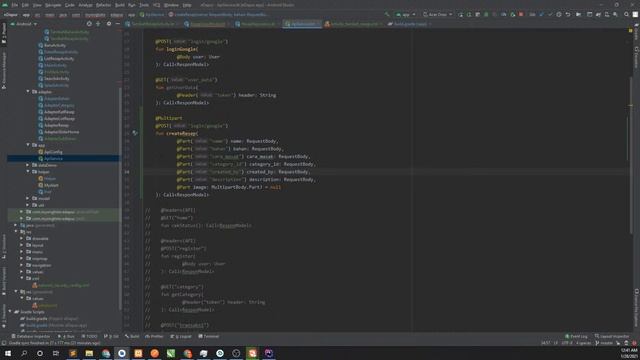640x360 pixels.
Task: Open the Git tool window at bottom
Action: pyautogui.click(x=111, y=336)
